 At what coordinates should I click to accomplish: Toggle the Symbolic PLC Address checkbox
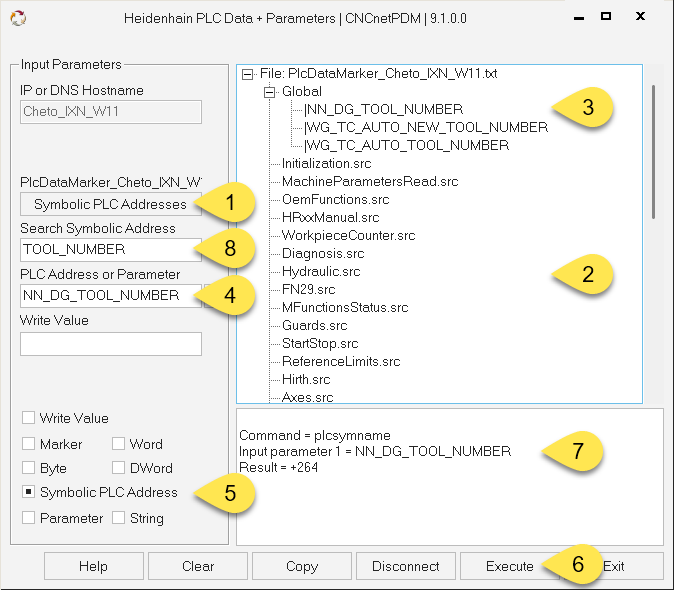click(x=28, y=492)
